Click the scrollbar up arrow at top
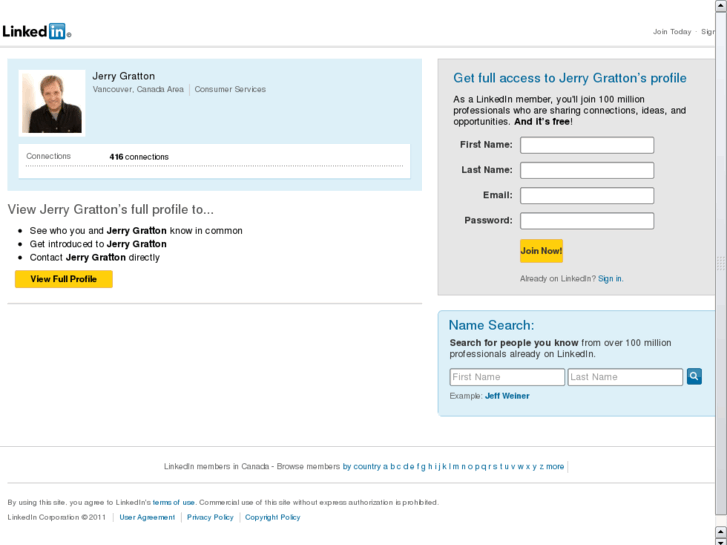 pyautogui.click(x=721, y=5)
